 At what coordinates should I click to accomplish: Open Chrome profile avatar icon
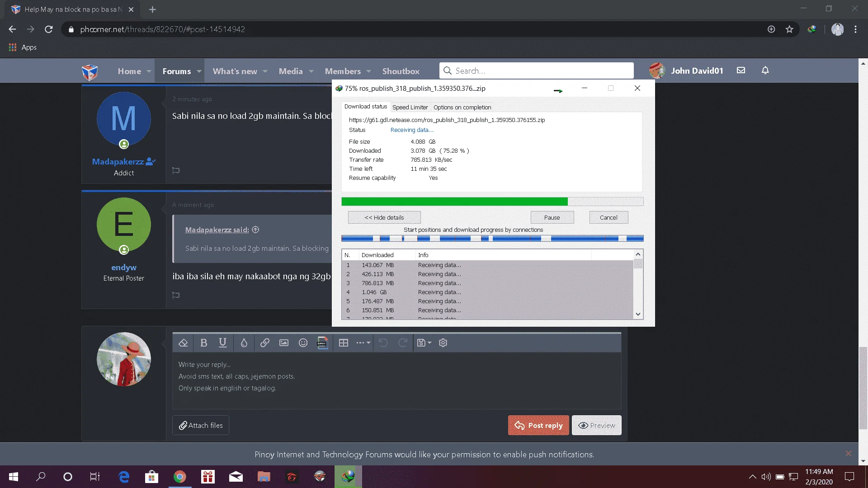tap(837, 29)
